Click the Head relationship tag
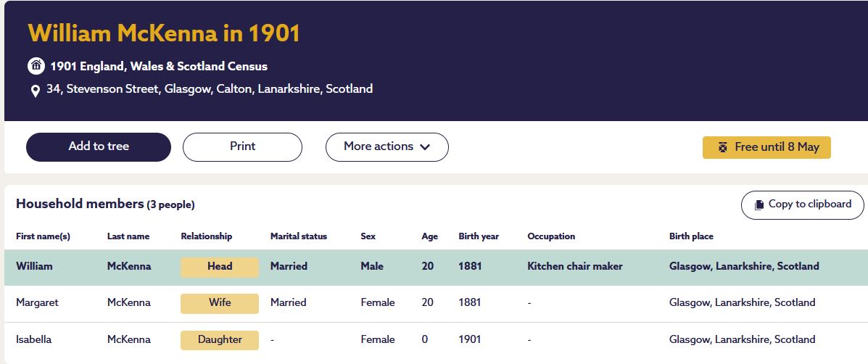868x364 pixels. point(219,267)
